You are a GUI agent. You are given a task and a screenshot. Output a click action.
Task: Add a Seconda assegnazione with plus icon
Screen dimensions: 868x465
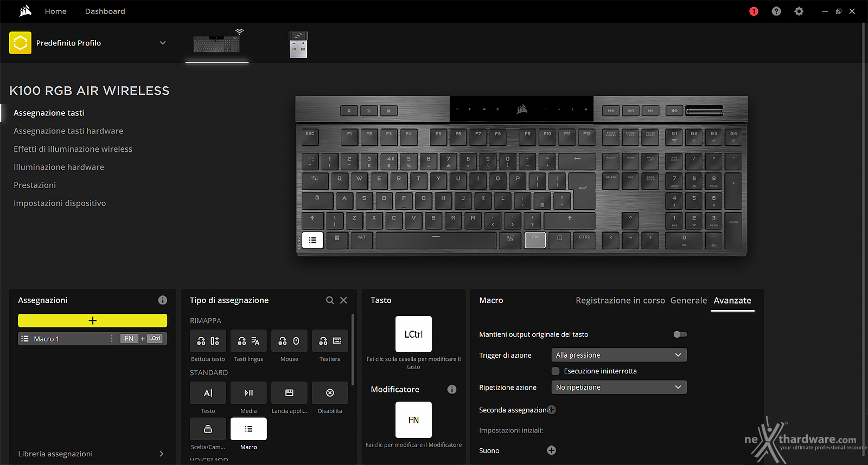coord(552,410)
